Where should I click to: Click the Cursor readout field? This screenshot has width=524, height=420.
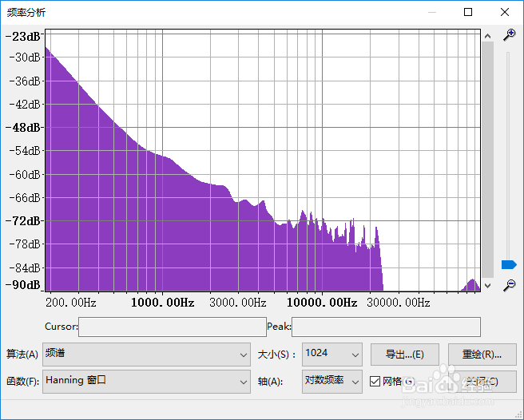[x=173, y=327]
